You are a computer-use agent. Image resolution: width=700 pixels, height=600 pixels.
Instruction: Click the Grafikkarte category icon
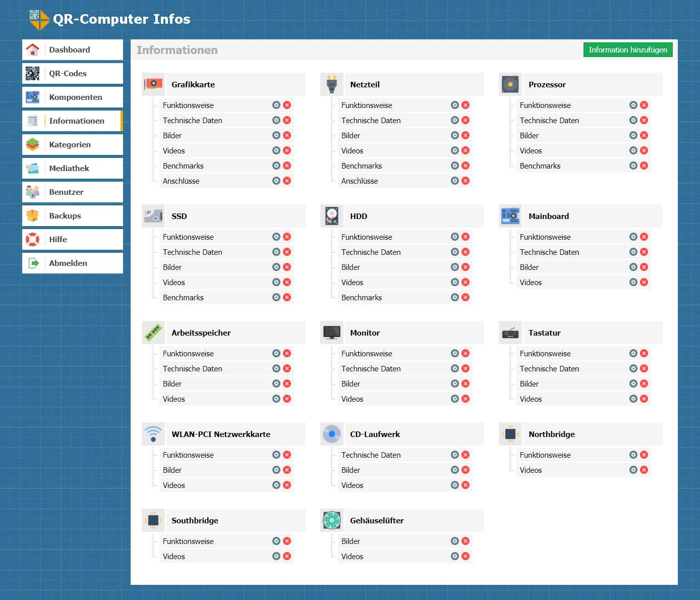153,84
